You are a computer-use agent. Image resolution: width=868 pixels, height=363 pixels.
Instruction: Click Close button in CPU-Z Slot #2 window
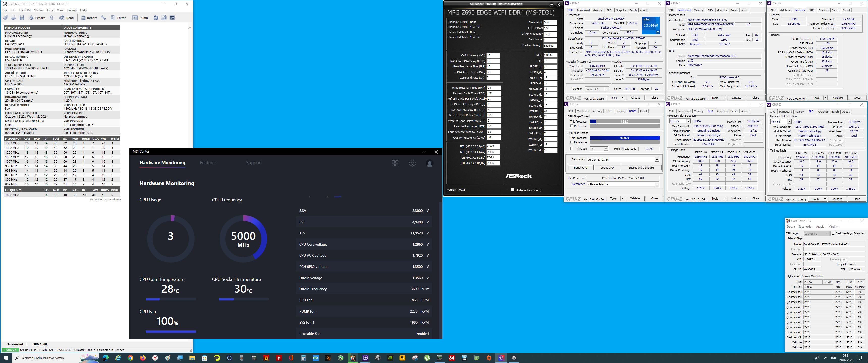click(755, 198)
